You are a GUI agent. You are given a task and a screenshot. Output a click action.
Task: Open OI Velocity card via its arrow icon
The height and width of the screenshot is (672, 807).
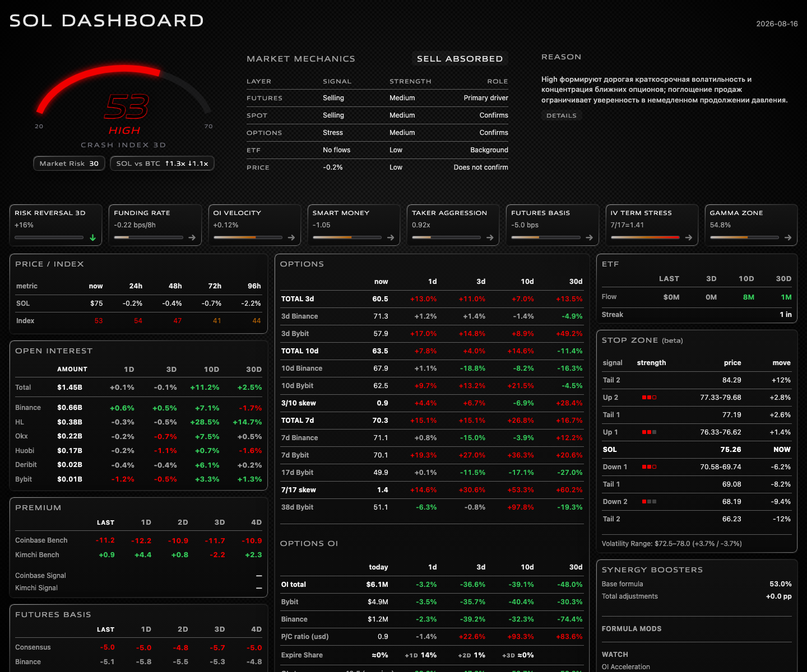[291, 237]
